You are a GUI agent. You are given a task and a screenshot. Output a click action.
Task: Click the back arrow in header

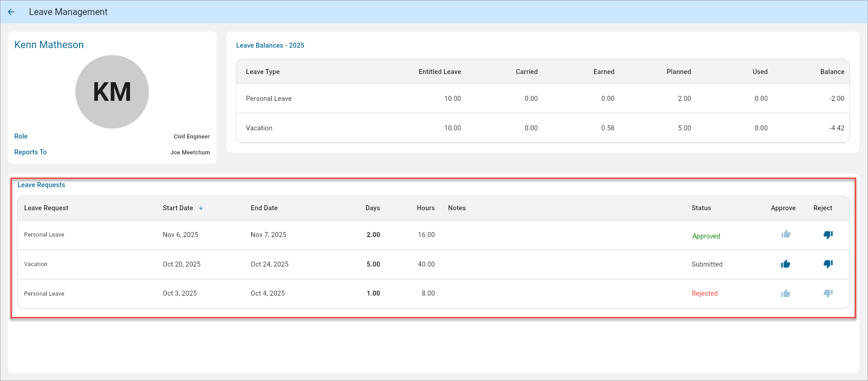pyautogui.click(x=11, y=12)
